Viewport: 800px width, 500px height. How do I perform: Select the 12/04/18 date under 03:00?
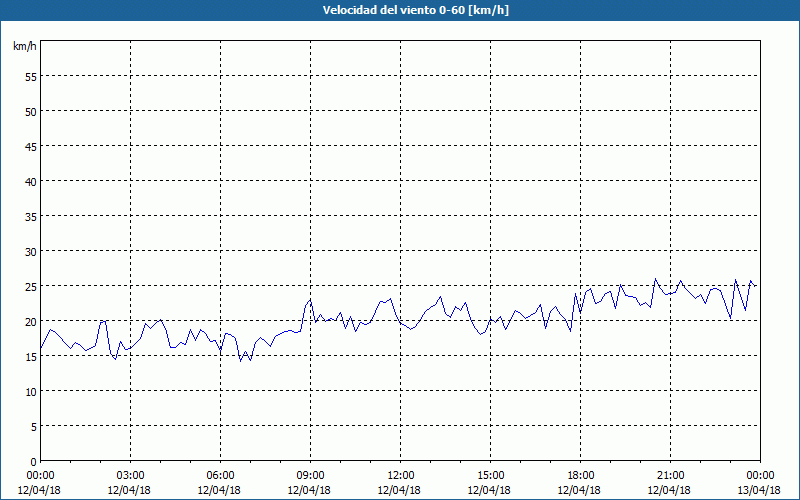pos(129,490)
